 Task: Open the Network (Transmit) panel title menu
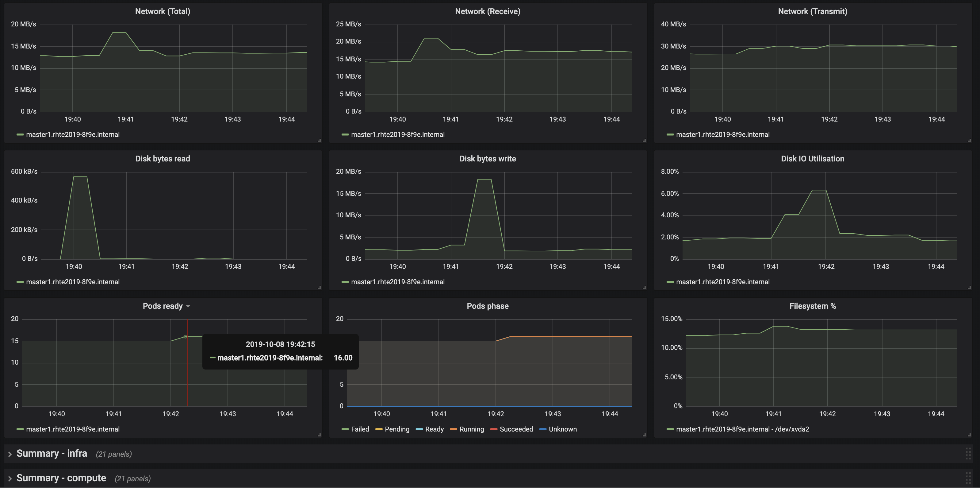point(812,11)
